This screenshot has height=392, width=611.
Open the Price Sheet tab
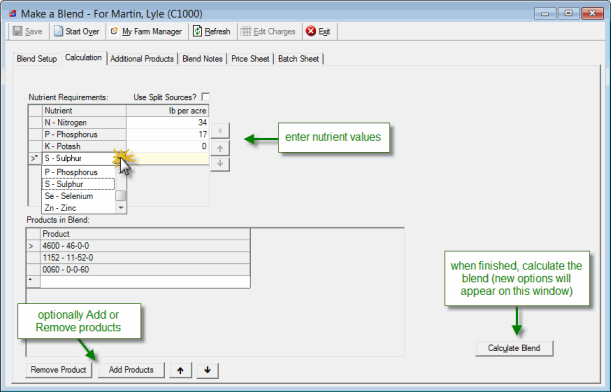[250, 59]
